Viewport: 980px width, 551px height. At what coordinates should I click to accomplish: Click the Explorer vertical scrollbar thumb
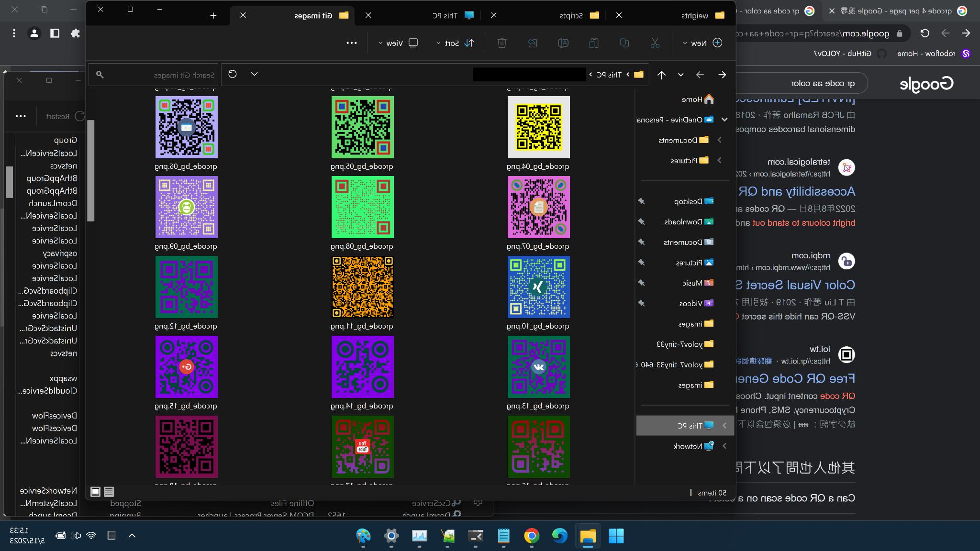tap(91, 170)
